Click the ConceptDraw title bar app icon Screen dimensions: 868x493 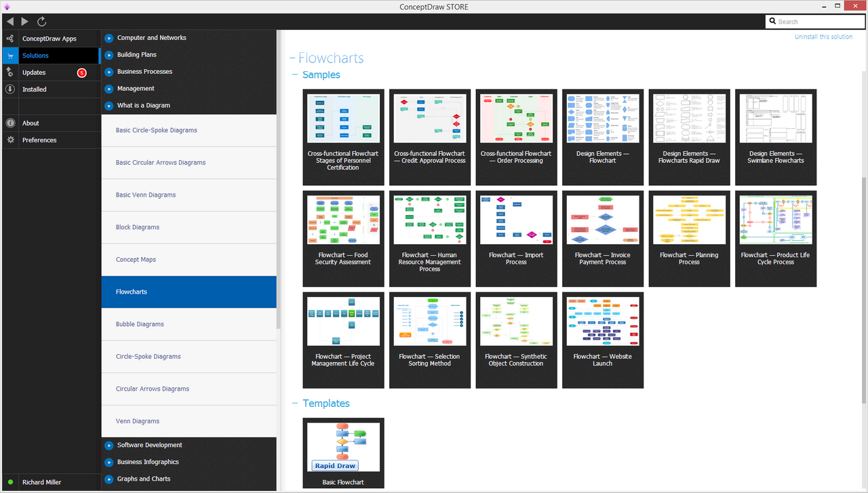[7, 7]
